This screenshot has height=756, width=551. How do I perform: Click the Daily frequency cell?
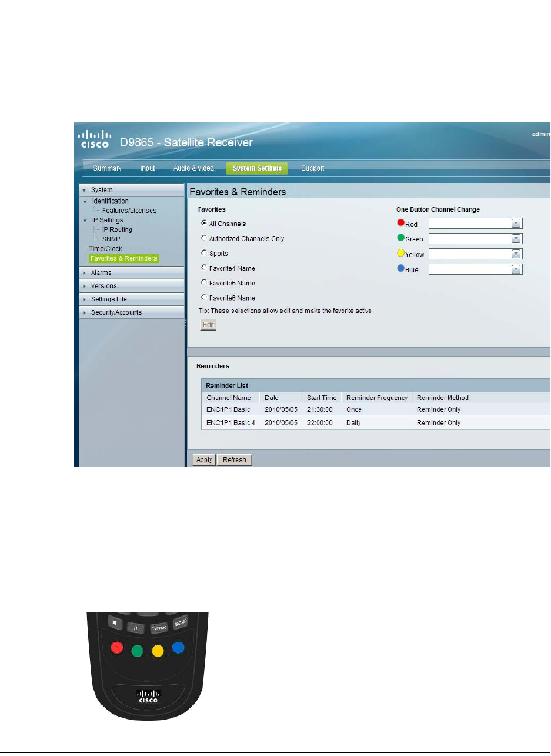point(353,422)
